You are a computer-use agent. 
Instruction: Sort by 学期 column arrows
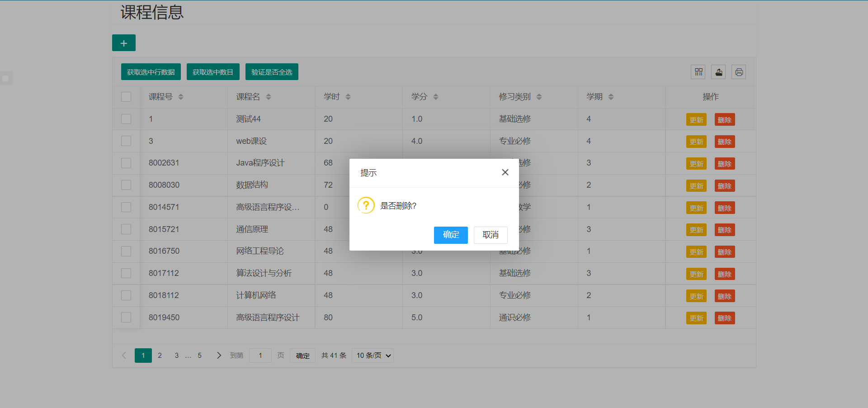(x=611, y=97)
